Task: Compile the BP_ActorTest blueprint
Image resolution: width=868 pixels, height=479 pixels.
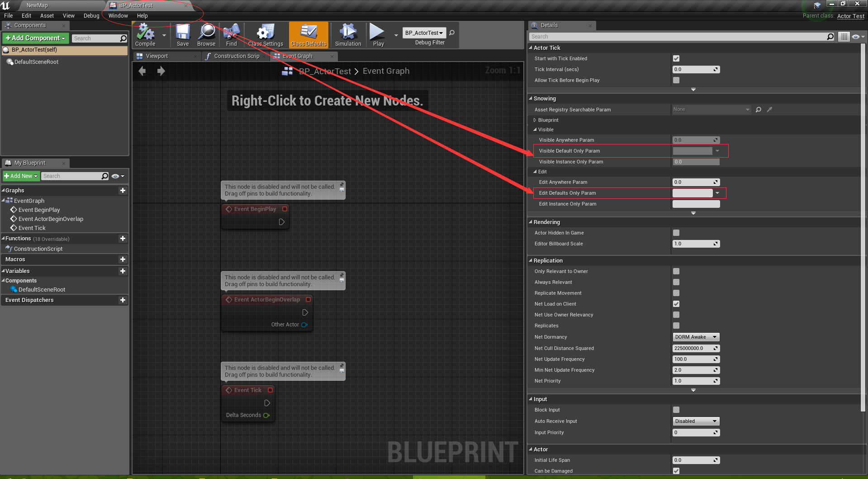Action: (145, 35)
